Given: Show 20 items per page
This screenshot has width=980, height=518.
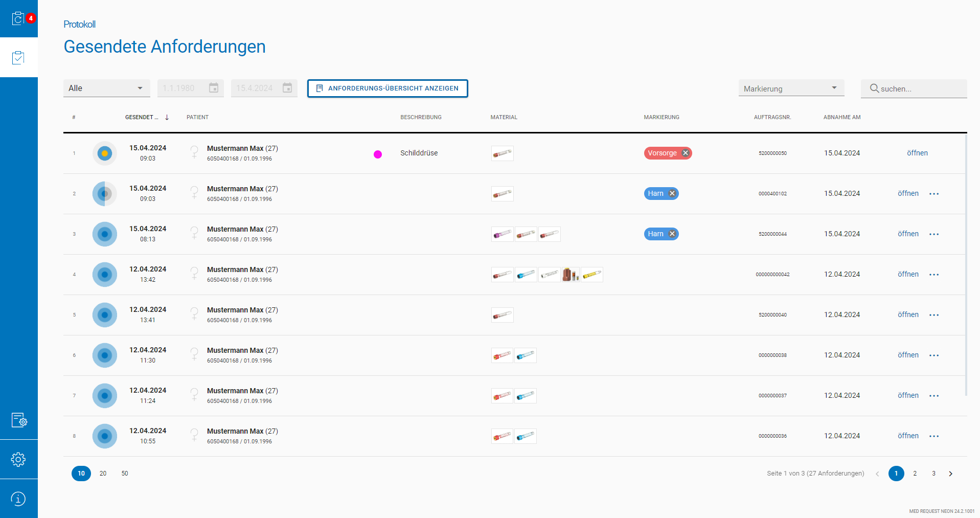Looking at the screenshot, I should (x=103, y=474).
